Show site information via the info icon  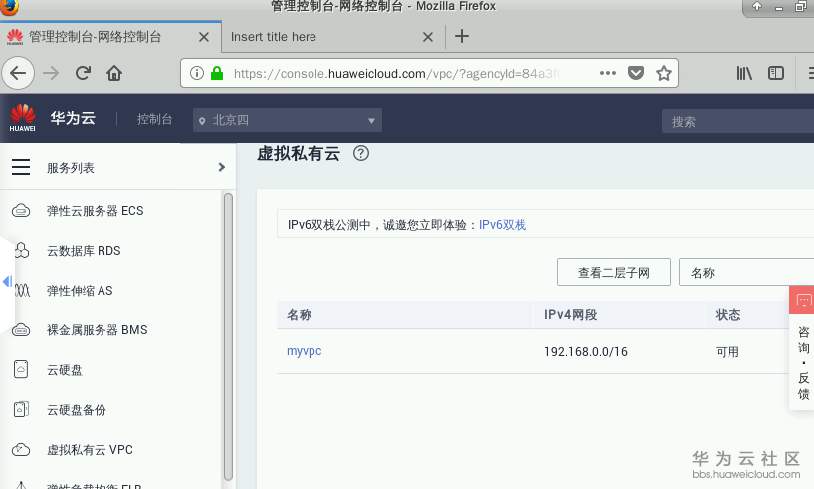[197, 73]
